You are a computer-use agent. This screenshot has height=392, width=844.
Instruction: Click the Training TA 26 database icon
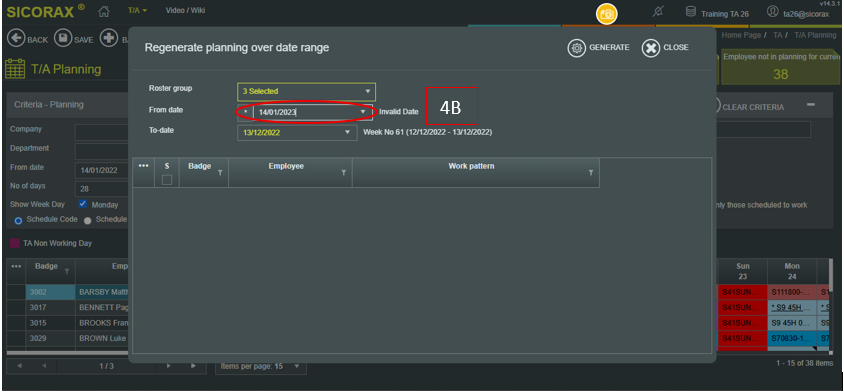pos(690,12)
